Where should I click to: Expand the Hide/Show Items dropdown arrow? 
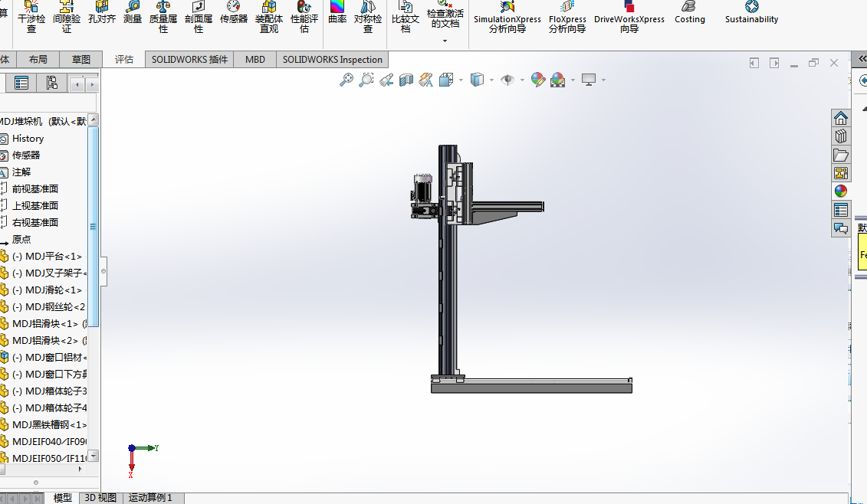[x=522, y=80]
